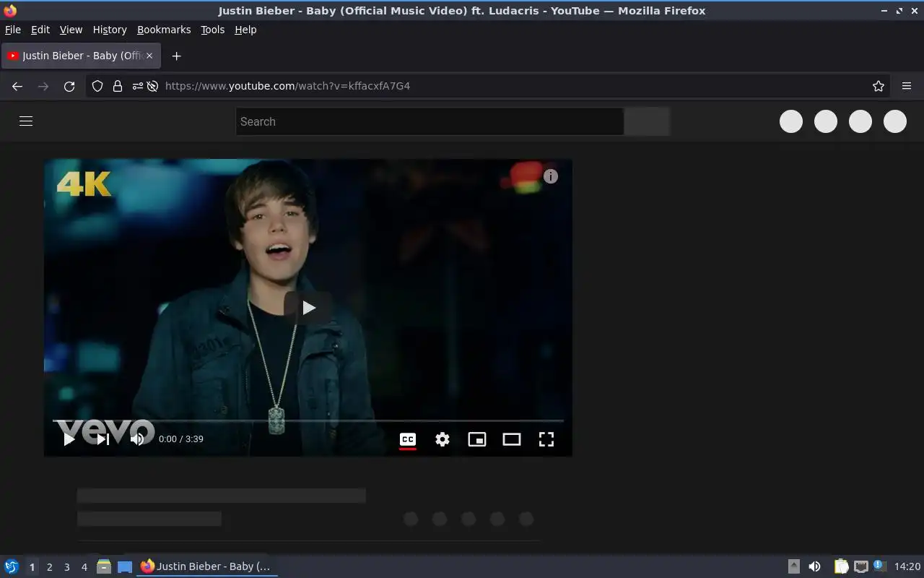Screen dimensions: 924x578
Task: Open the Bookmarks menu
Action: [x=164, y=30]
